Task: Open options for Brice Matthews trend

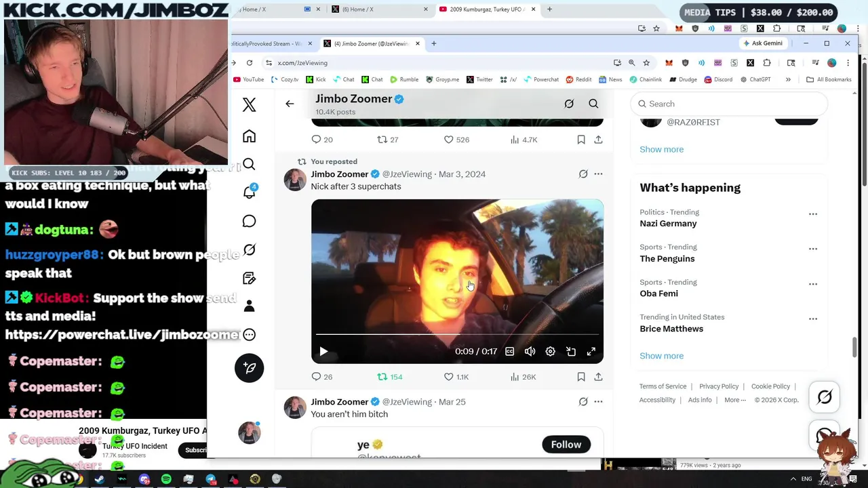Action: [x=813, y=319]
